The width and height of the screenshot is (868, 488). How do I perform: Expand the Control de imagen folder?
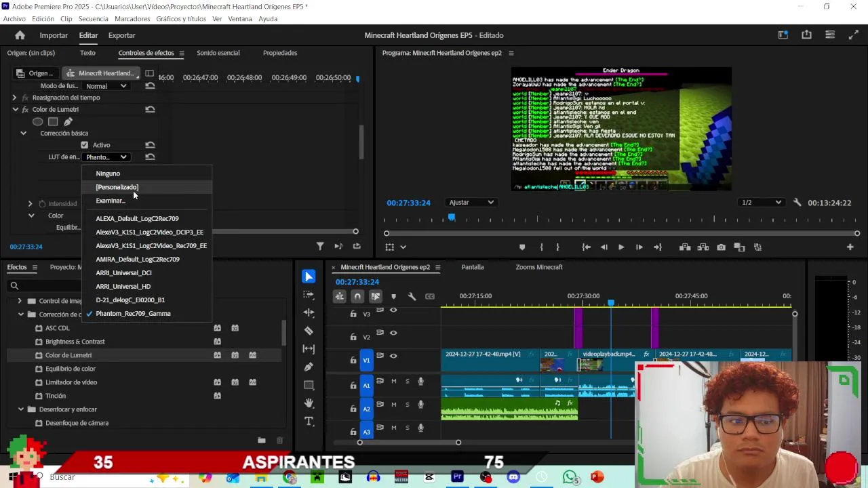(20, 301)
